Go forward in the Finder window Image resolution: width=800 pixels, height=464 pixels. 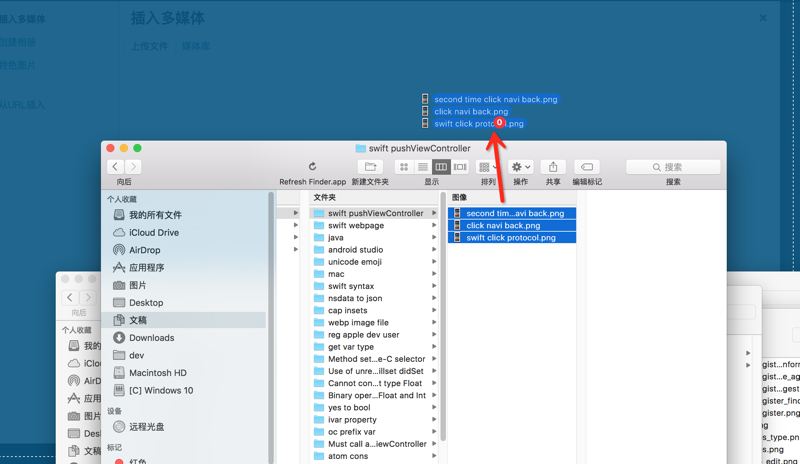(133, 166)
